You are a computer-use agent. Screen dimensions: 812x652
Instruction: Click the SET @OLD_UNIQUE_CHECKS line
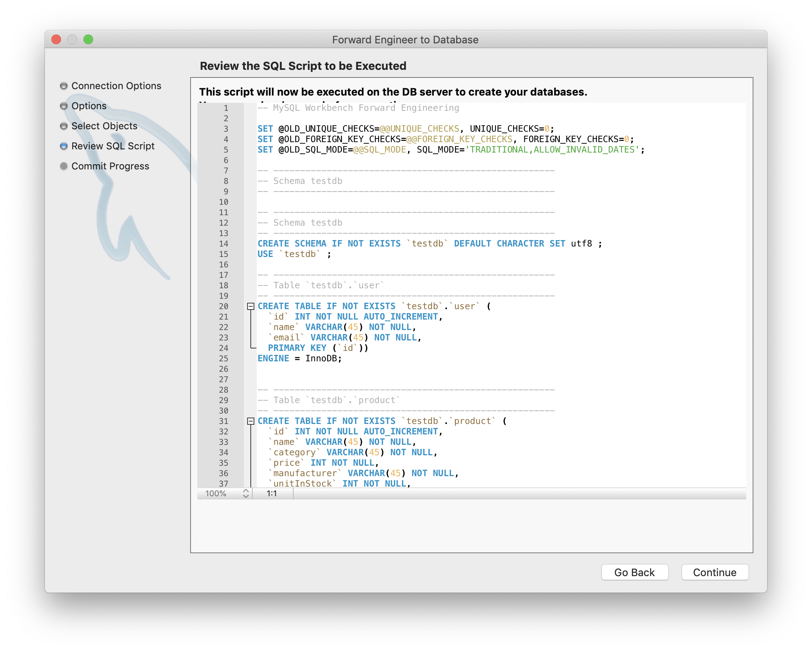coord(406,129)
